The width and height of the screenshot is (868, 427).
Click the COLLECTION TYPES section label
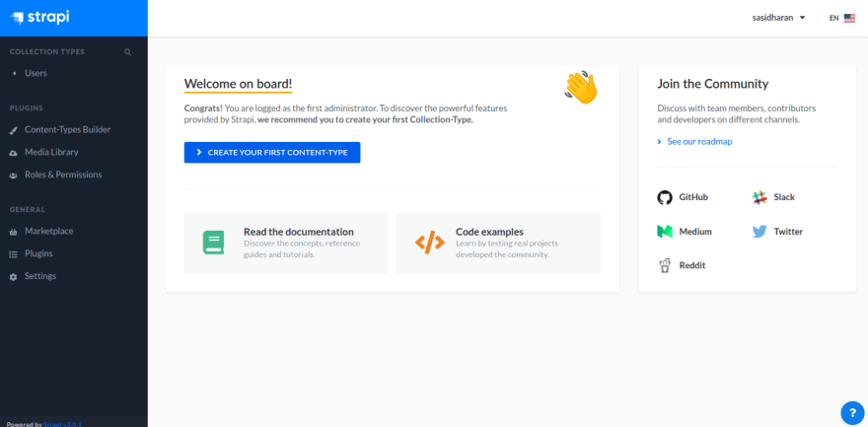coord(47,52)
